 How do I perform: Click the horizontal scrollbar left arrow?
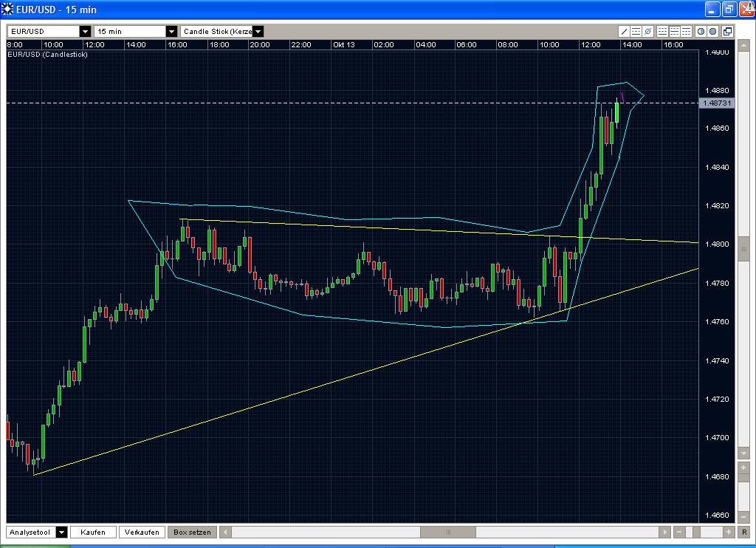[224, 532]
